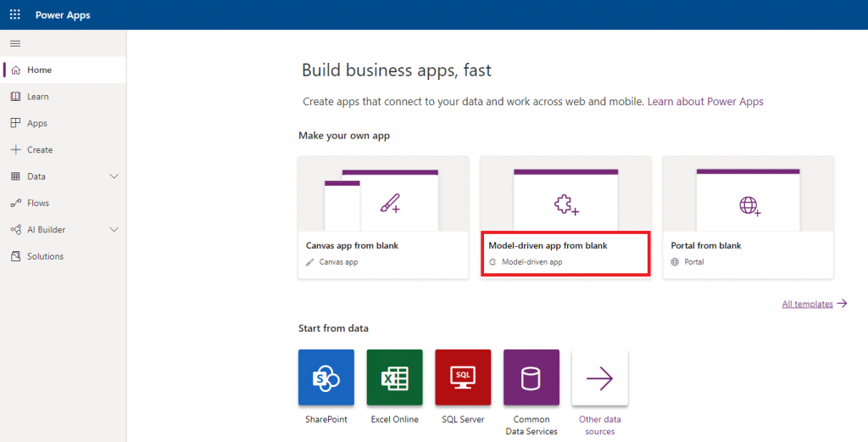Click the arrow next to All templates
This screenshot has height=442, width=868.
tap(842, 303)
